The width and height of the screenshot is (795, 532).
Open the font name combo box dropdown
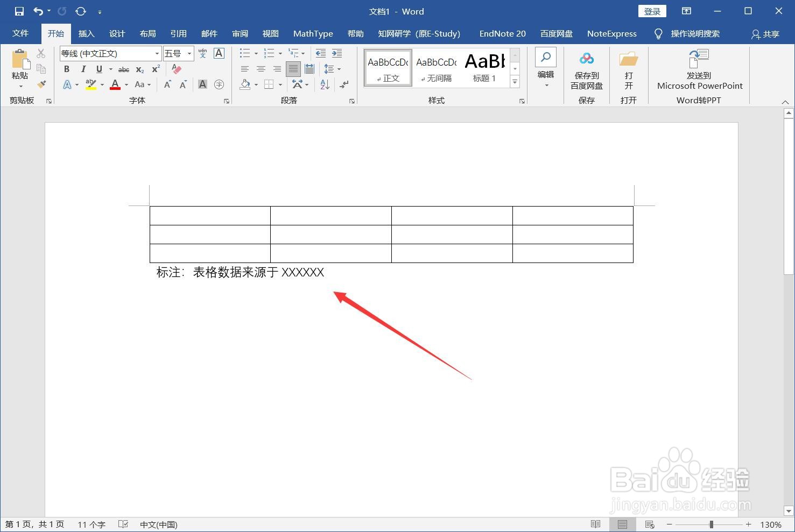click(x=157, y=53)
